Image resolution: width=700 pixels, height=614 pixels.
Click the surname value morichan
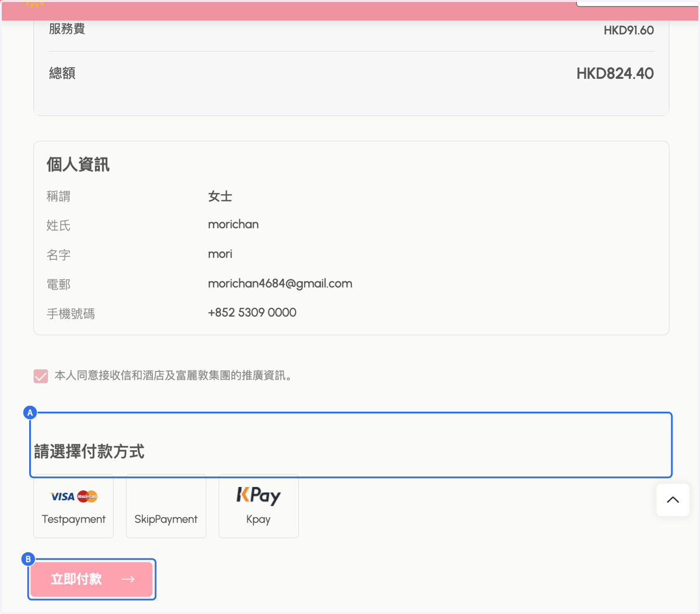pos(233,224)
